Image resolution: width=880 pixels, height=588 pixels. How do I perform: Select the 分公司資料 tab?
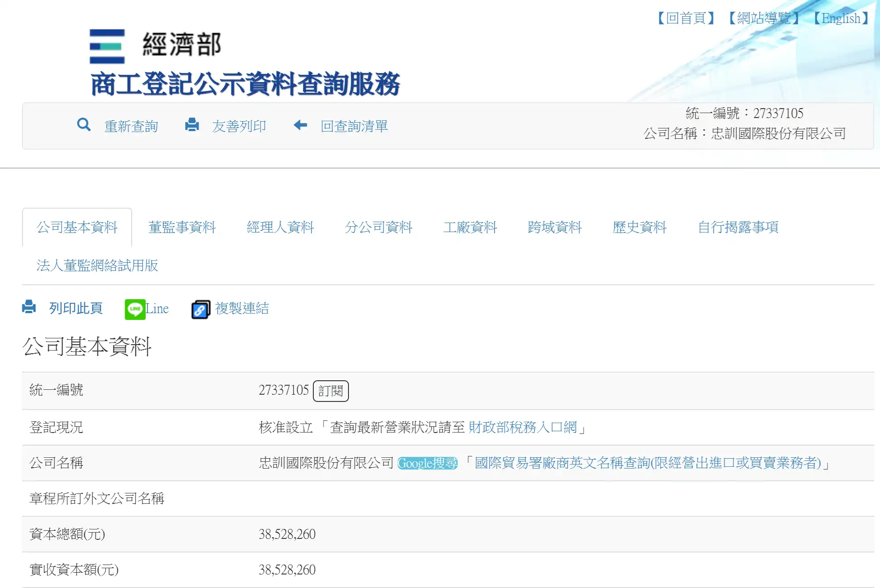pyautogui.click(x=379, y=227)
